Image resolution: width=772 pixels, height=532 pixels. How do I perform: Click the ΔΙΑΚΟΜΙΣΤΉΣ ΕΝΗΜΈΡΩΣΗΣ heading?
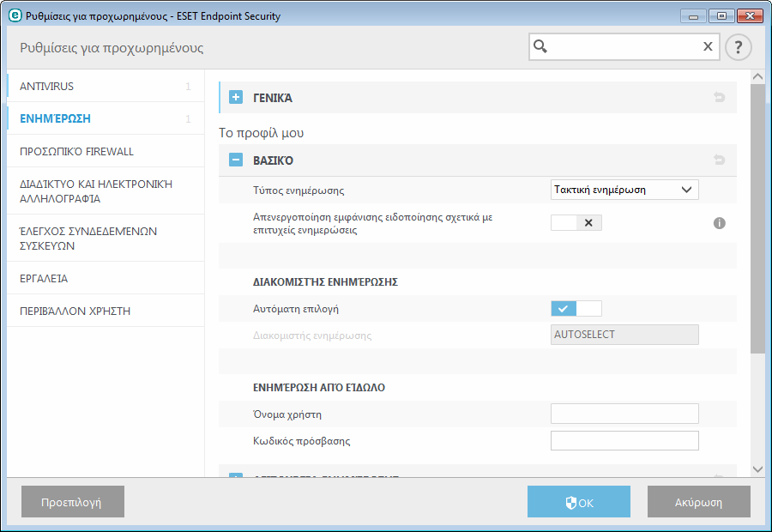pos(325,282)
